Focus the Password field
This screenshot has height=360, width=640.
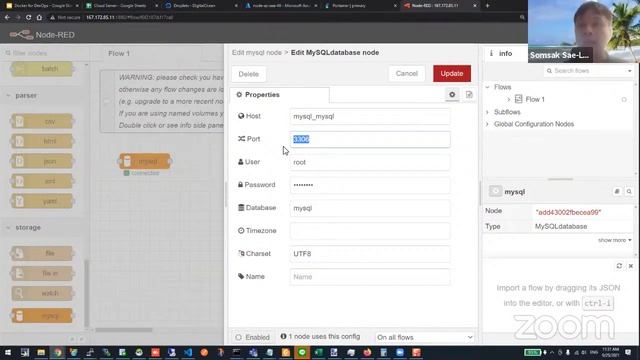(370, 185)
